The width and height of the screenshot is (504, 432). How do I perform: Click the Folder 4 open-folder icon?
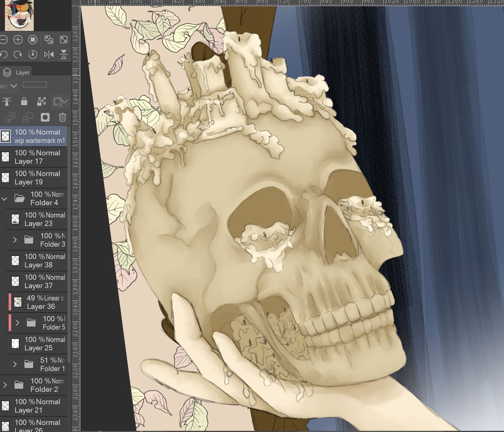pos(19,198)
